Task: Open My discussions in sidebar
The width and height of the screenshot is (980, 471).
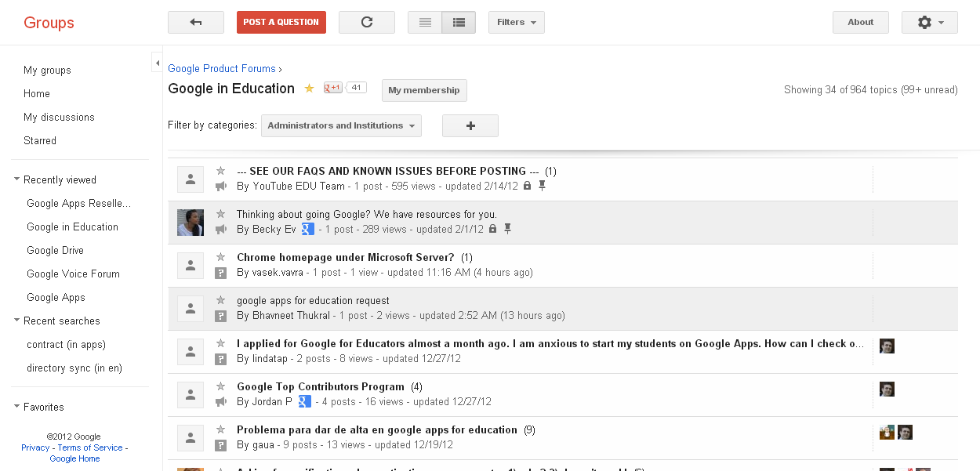Action: pos(59,117)
